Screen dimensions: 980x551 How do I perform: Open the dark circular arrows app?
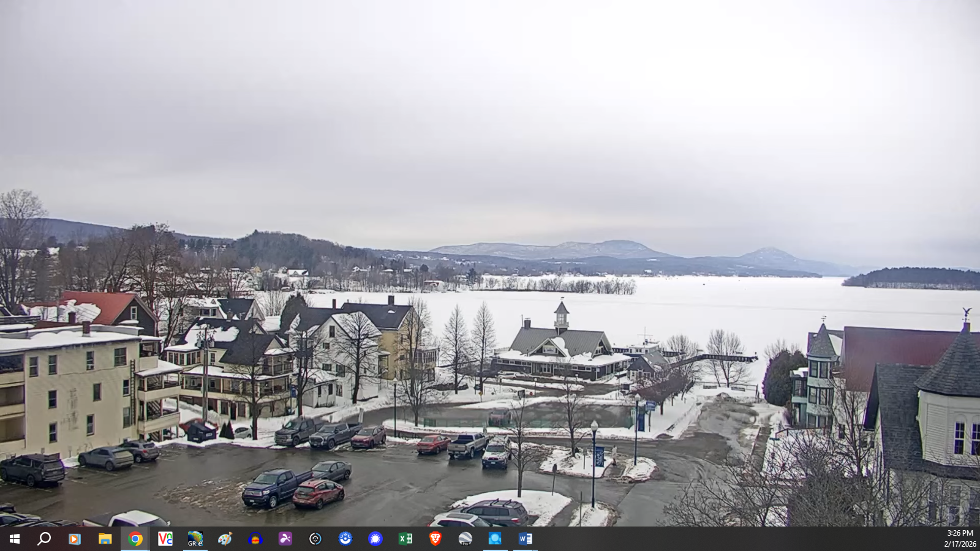(315, 539)
